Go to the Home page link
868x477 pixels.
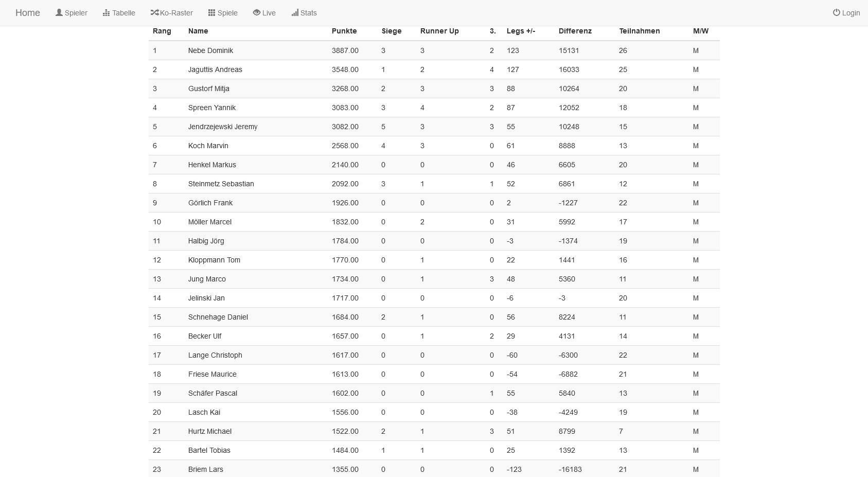point(28,13)
